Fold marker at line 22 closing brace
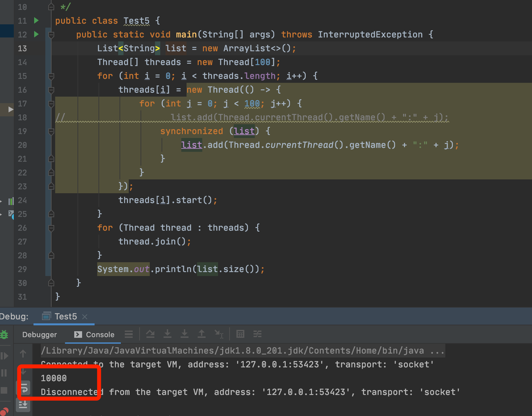The width and height of the screenshot is (532, 416). [x=51, y=173]
